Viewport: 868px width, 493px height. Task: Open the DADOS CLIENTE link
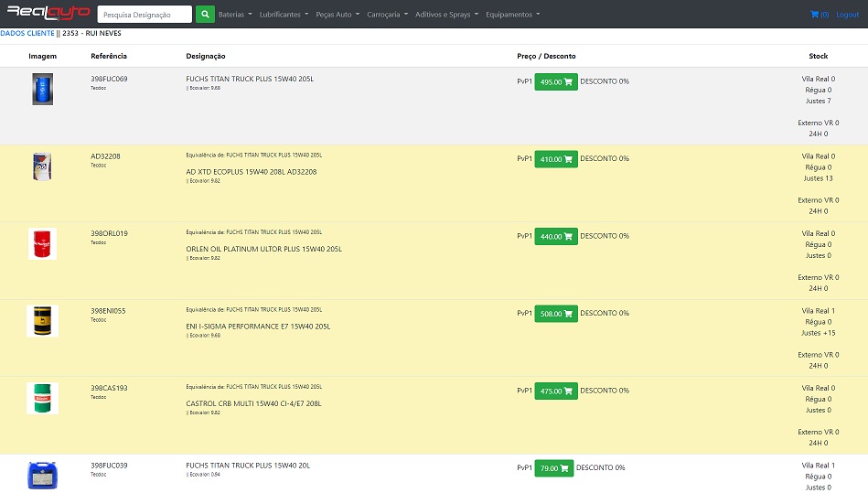click(27, 33)
